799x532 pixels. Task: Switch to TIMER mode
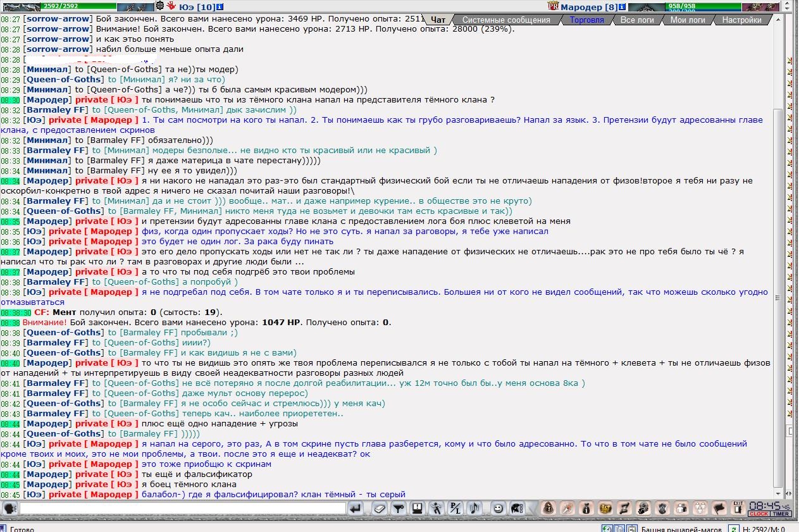[780, 514]
